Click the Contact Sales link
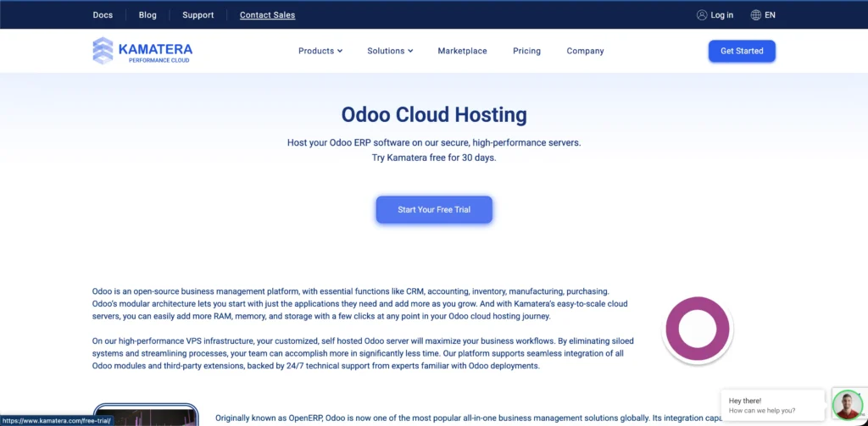 point(267,15)
